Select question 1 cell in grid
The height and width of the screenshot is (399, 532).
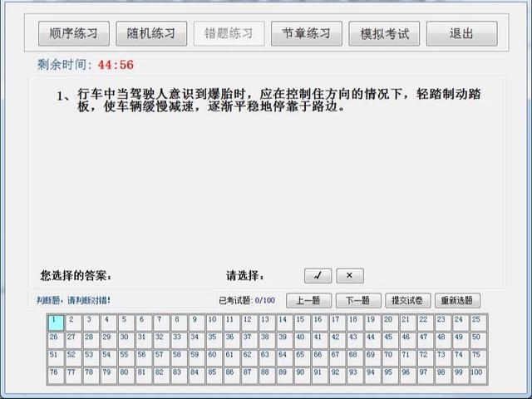click(56, 323)
